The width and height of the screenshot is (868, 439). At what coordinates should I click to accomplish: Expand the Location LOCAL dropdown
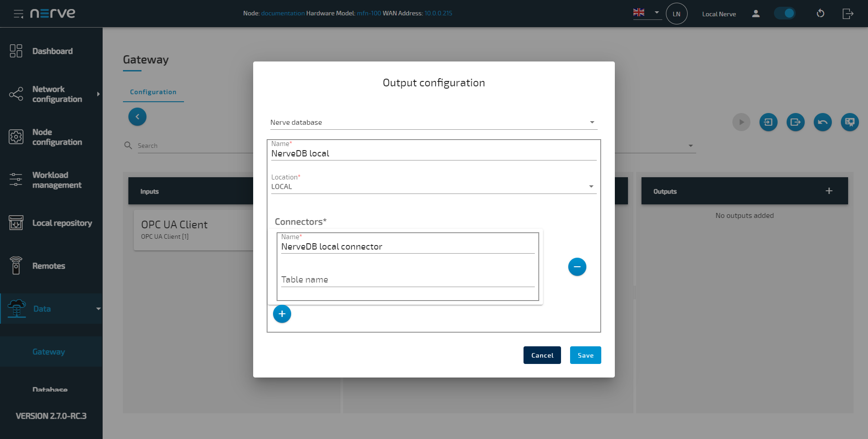[433, 187]
